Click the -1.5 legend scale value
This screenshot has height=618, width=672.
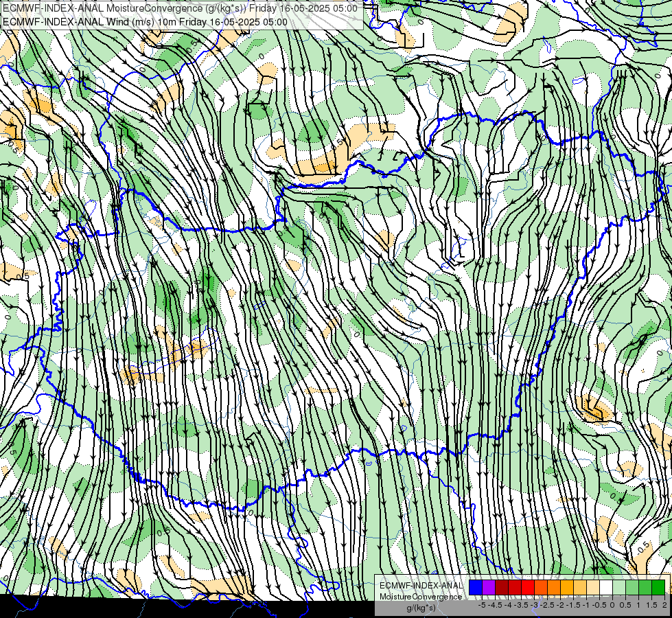click(x=573, y=605)
